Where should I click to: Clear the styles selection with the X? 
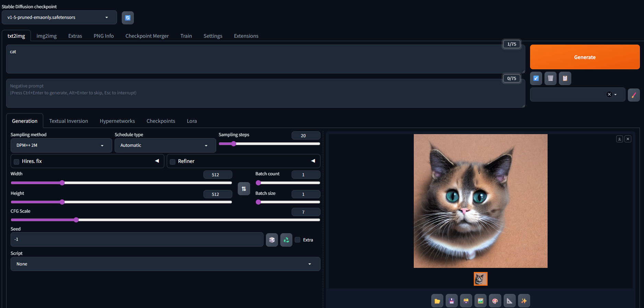pyautogui.click(x=609, y=94)
